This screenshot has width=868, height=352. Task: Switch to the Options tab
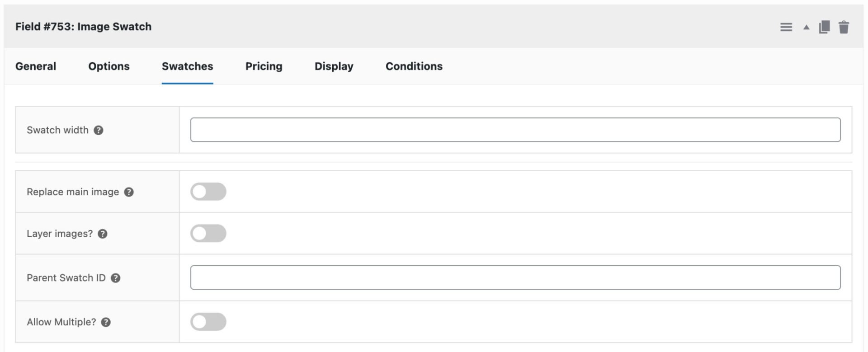pos(109,66)
